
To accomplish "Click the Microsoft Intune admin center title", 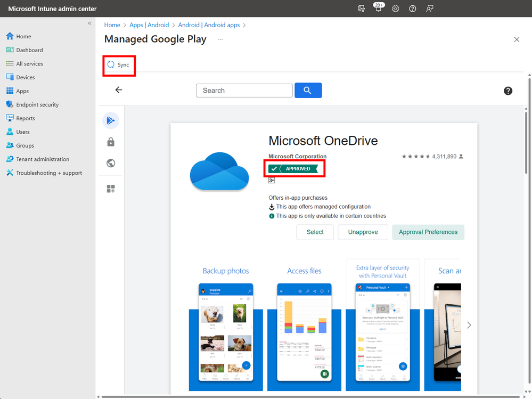I will point(52,9).
